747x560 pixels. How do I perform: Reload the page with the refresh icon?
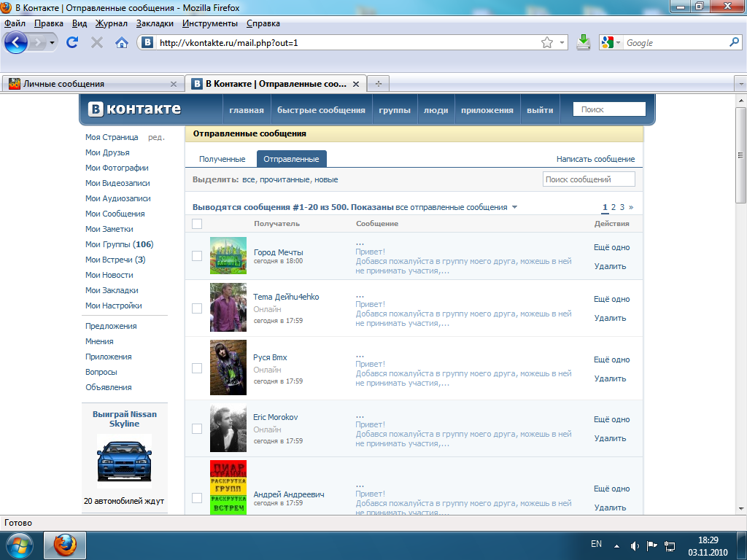pyautogui.click(x=72, y=42)
